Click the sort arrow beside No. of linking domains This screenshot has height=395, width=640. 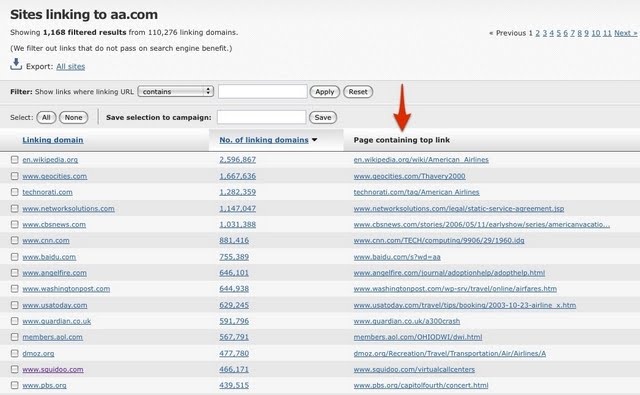(x=314, y=140)
